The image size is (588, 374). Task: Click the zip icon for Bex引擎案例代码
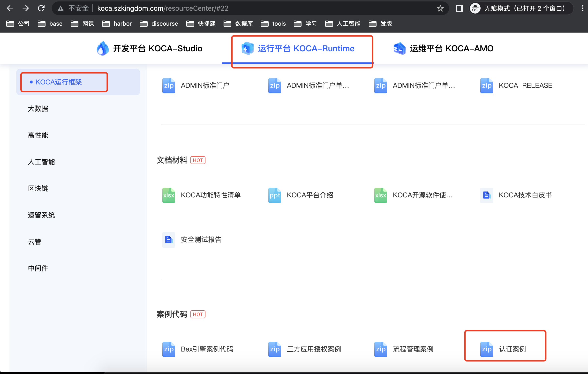168,349
